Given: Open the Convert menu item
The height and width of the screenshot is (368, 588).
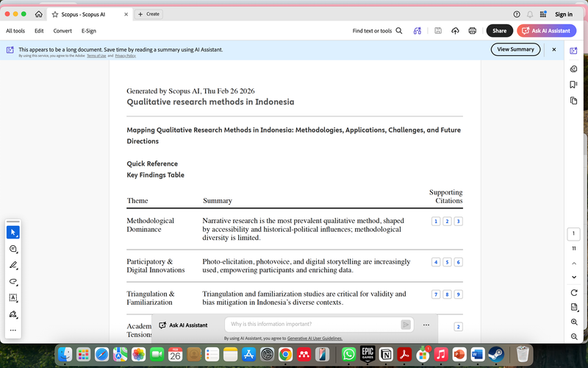Looking at the screenshot, I should pyautogui.click(x=62, y=31).
